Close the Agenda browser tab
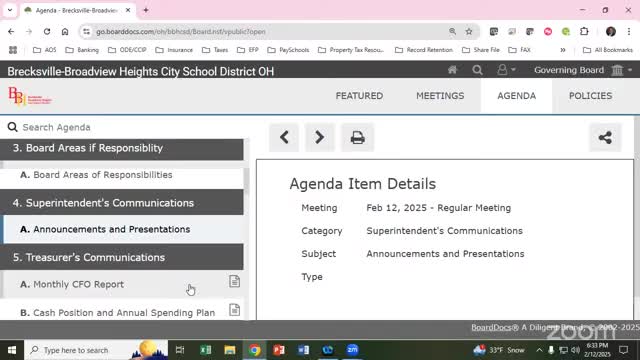 [x=128, y=10]
